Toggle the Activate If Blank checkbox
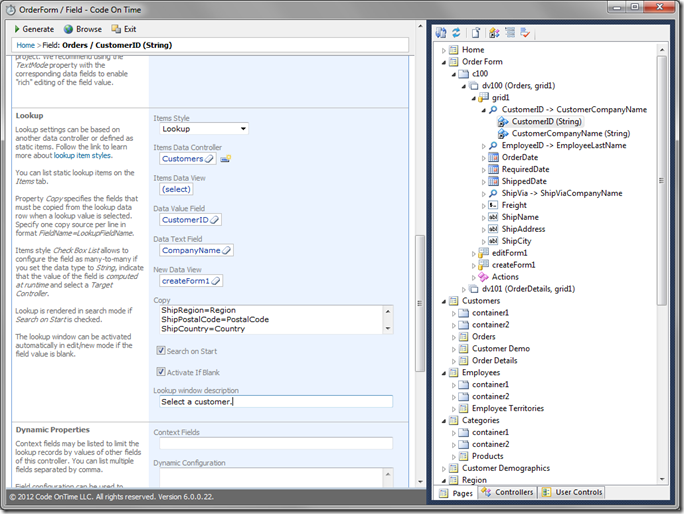This screenshot has width=684, height=514. pyautogui.click(x=161, y=372)
